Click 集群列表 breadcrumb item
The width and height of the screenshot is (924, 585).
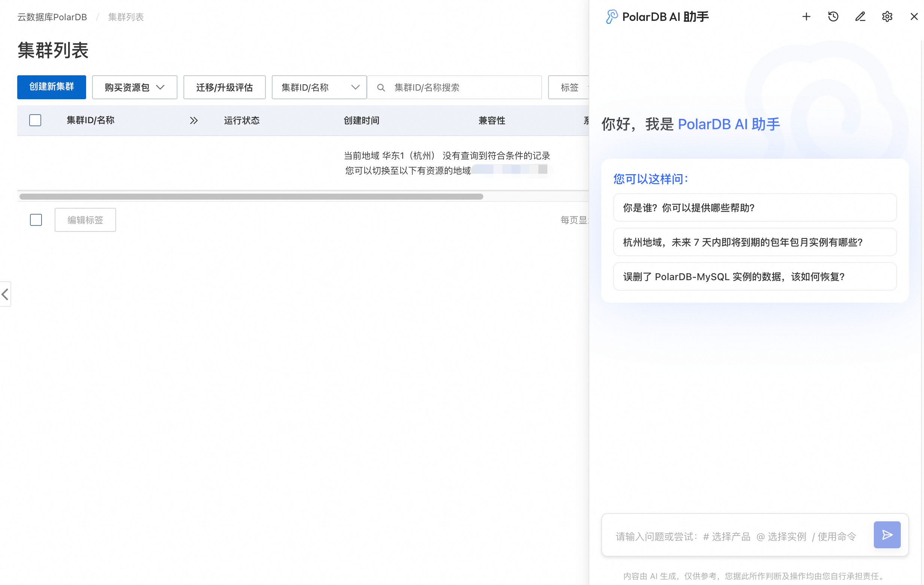click(x=126, y=17)
